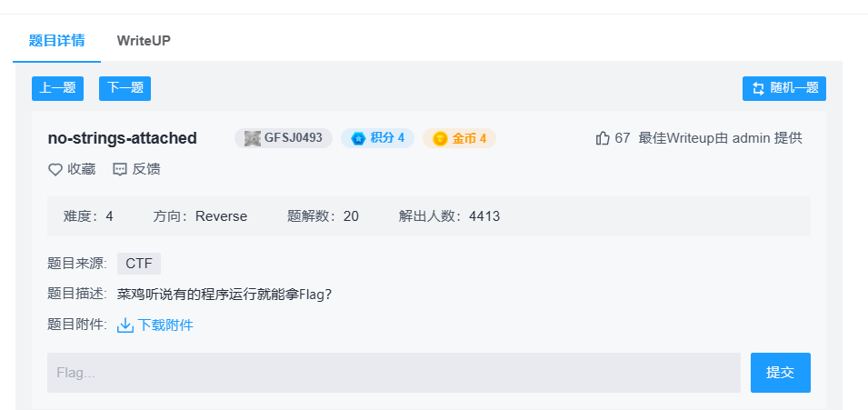Submit the flag with 提交 button
The width and height of the screenshot is (868, 410).
780,373
